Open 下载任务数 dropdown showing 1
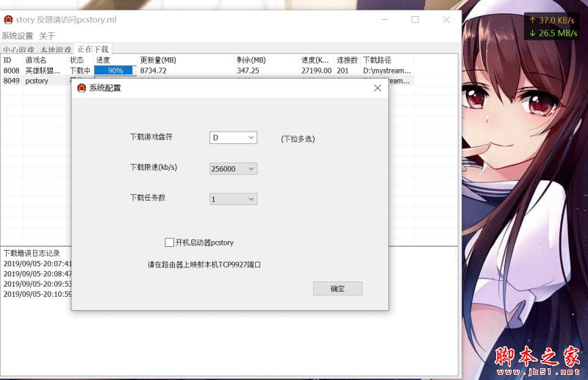This screenshot has height=380, width=588. point(233,198)
